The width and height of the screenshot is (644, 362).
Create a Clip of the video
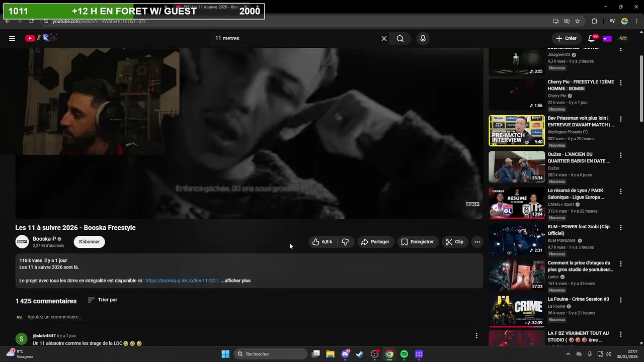454,242
